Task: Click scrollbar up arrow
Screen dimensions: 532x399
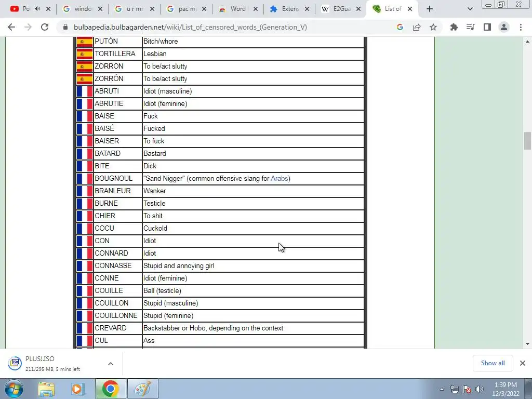Action: point(527,42)
